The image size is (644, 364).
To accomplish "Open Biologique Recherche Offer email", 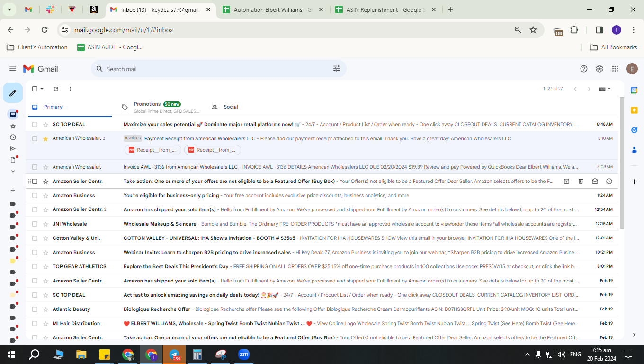I will [x=322, y=309].
